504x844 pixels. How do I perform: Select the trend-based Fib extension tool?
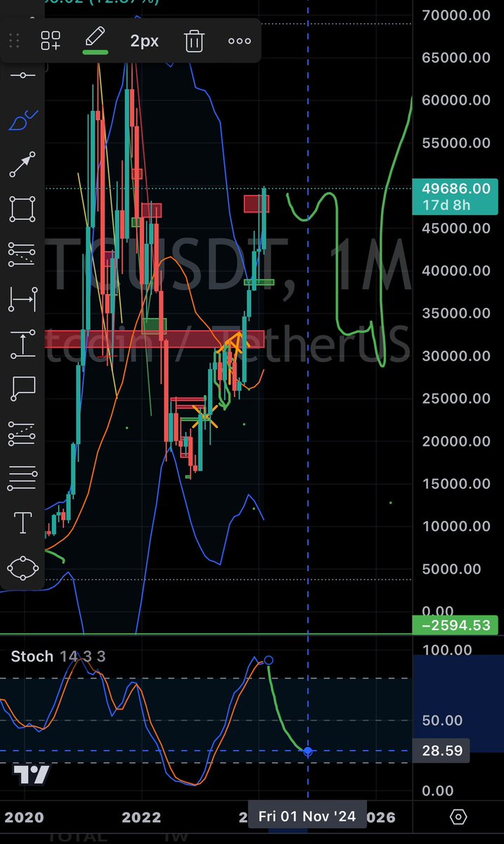click(22, 434)
